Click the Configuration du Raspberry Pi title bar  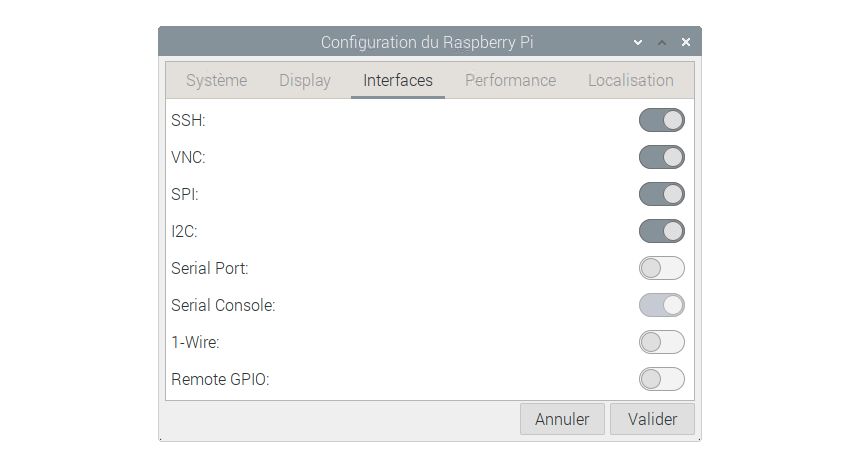427,42
